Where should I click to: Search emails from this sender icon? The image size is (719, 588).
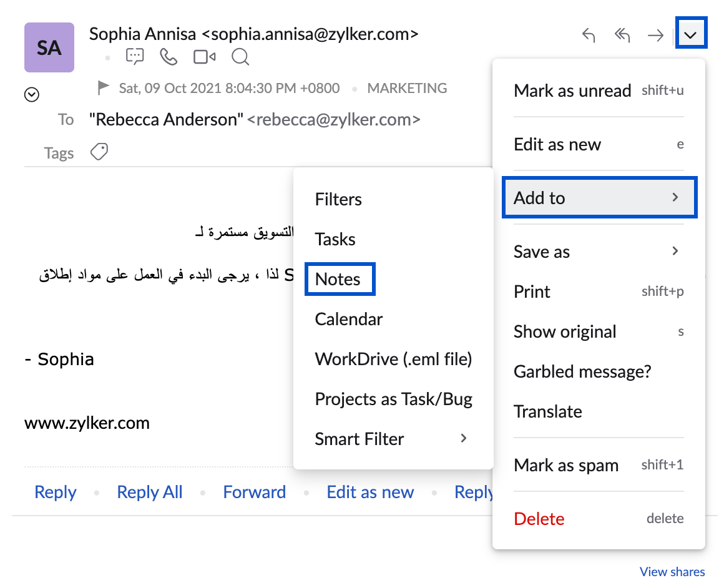coord(240,57)
